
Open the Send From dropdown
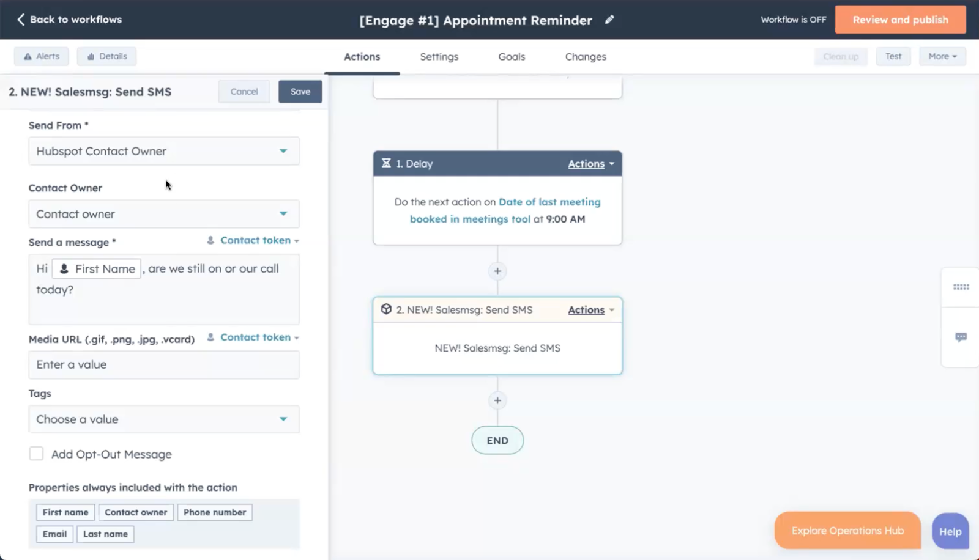pyautogui.click(x=164, y=151)
